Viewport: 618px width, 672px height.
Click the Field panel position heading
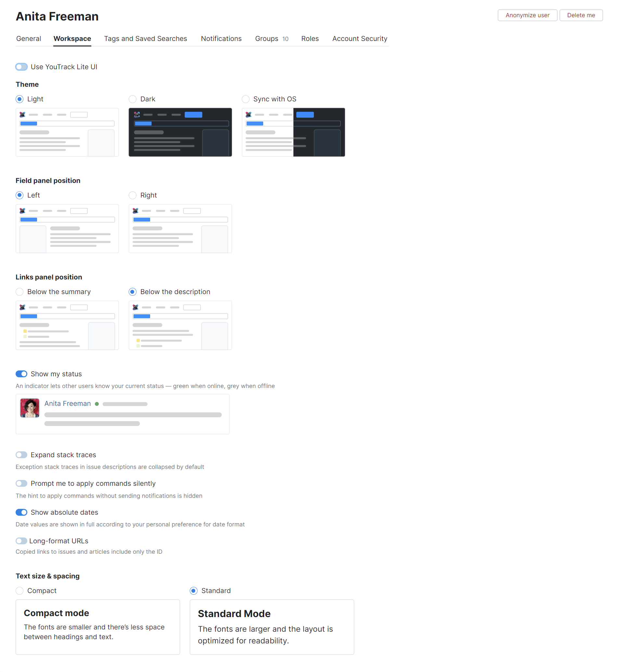coord(48,181)
